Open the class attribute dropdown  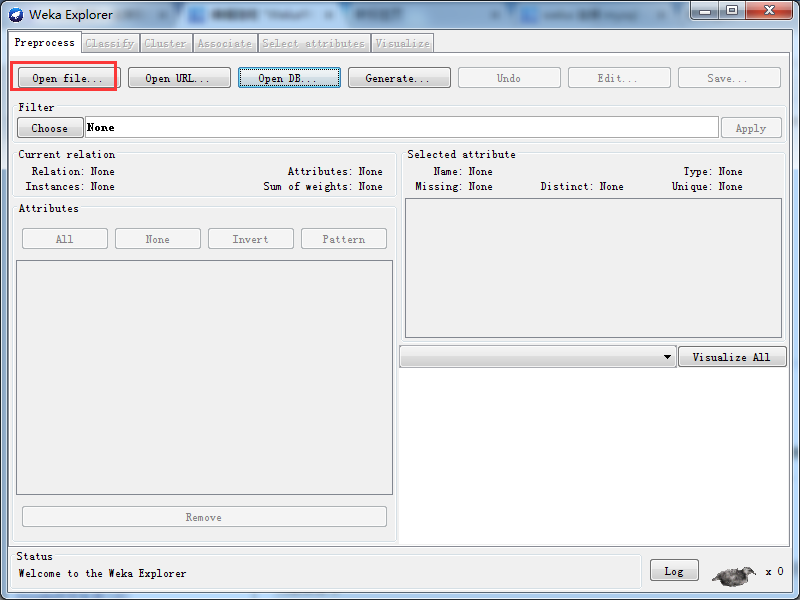(x=538, y=357)
